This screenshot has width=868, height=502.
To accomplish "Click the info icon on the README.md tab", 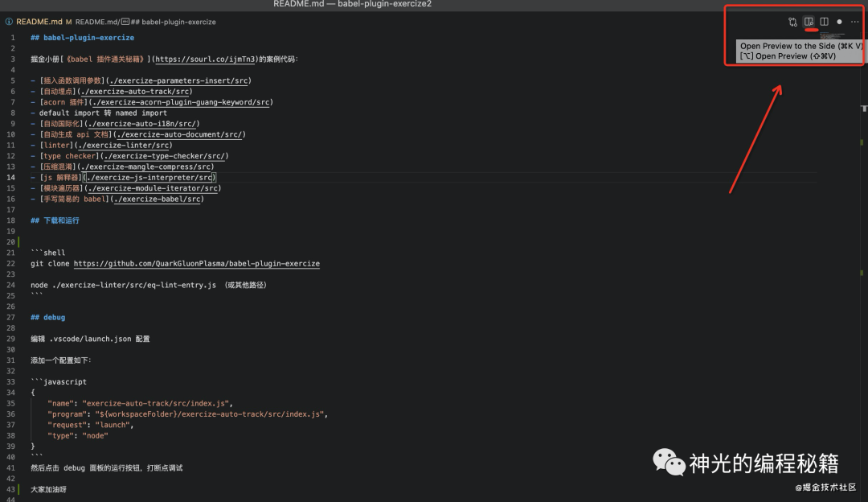I will click(9, 22).
